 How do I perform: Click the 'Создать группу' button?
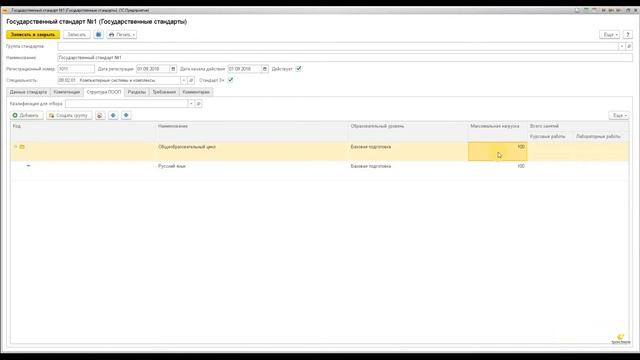pos(69,116)
